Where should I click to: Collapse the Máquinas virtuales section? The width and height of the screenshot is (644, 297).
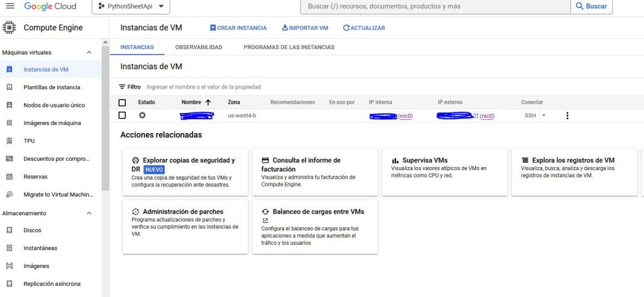click(x=89, y=52)
